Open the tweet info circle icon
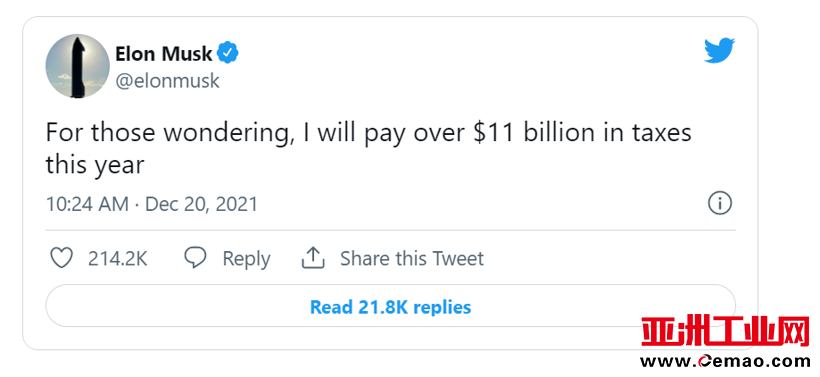 click(720, 203)
